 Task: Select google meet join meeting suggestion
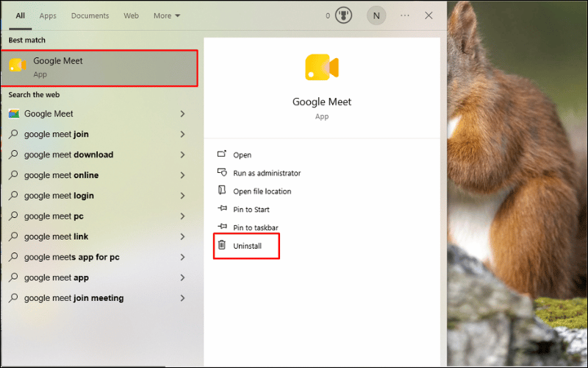[x=98, y=298]
